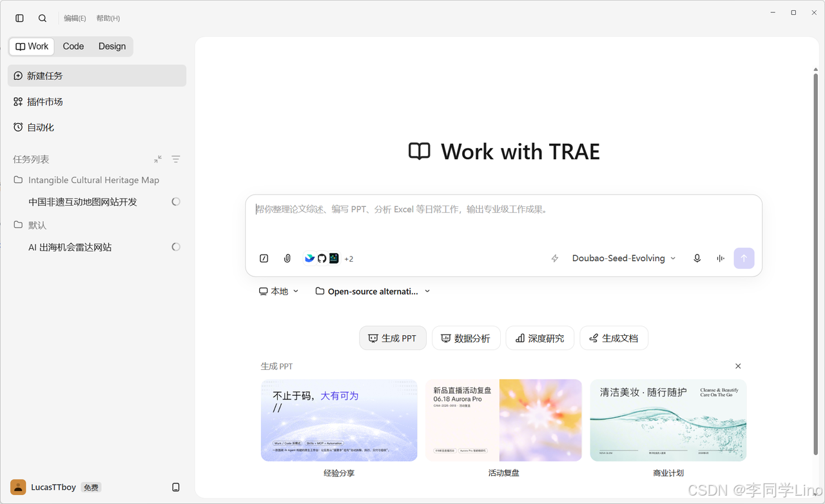Send the prompt with the arrow button

click(744, 258)
